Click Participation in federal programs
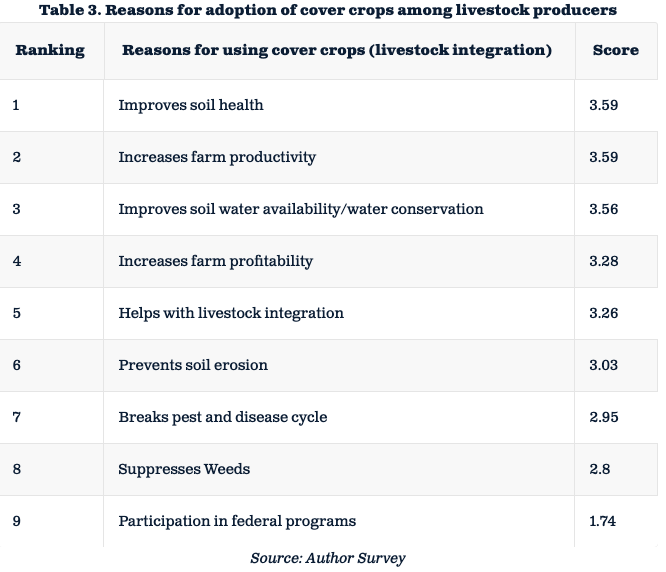 [237, 521]
